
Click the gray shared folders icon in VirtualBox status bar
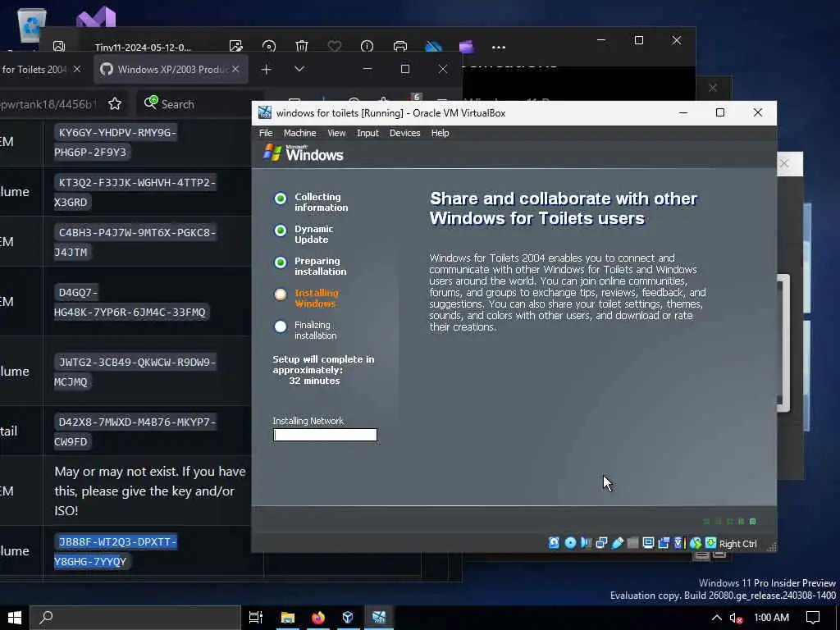coord(632,543)
